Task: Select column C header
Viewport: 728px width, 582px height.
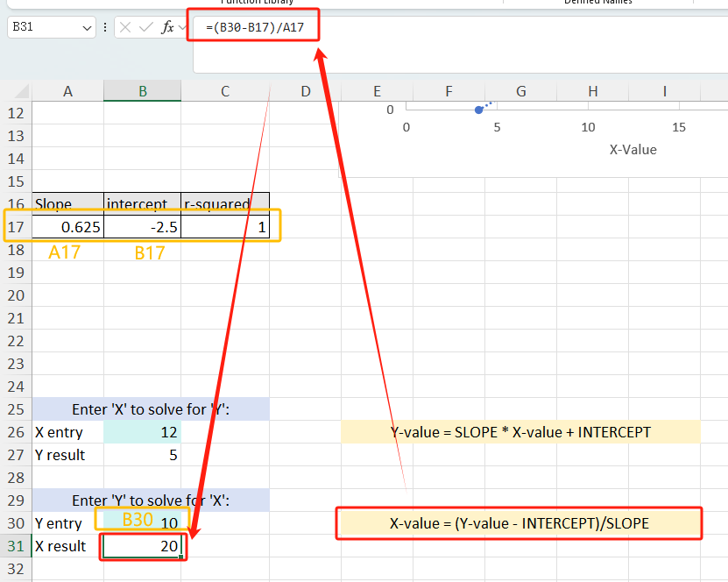Action: [225, 91]
